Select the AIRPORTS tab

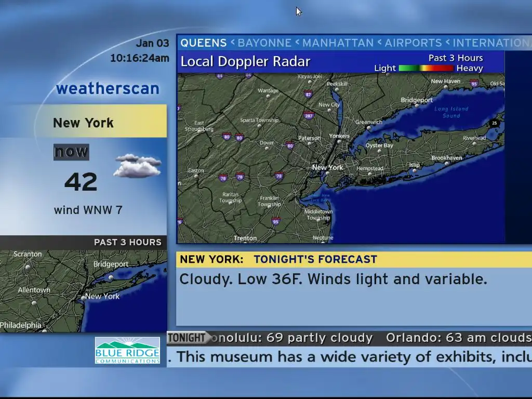[413, 43]
